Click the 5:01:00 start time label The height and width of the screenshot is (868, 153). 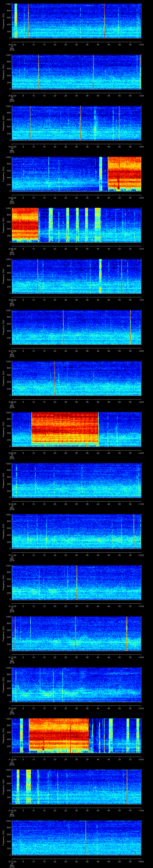[12, 44]
